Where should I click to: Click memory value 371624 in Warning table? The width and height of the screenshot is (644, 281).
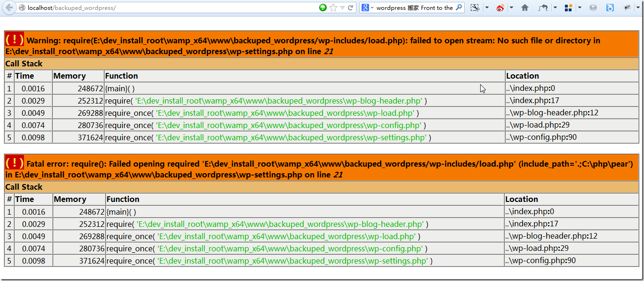[91, 137]
